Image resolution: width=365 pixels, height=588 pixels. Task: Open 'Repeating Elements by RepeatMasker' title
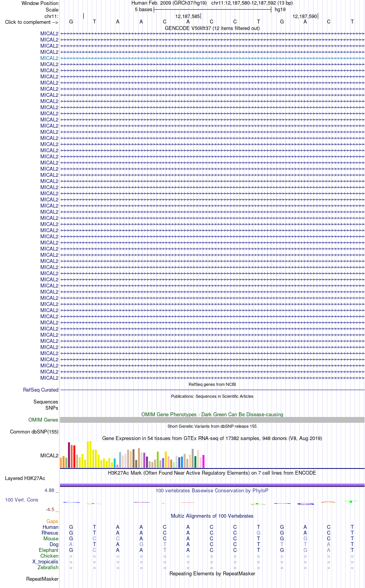[212, 573]
